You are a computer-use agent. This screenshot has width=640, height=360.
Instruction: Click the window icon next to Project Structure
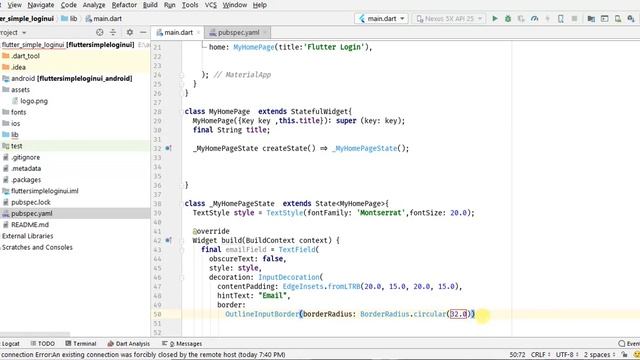[604, 19]
